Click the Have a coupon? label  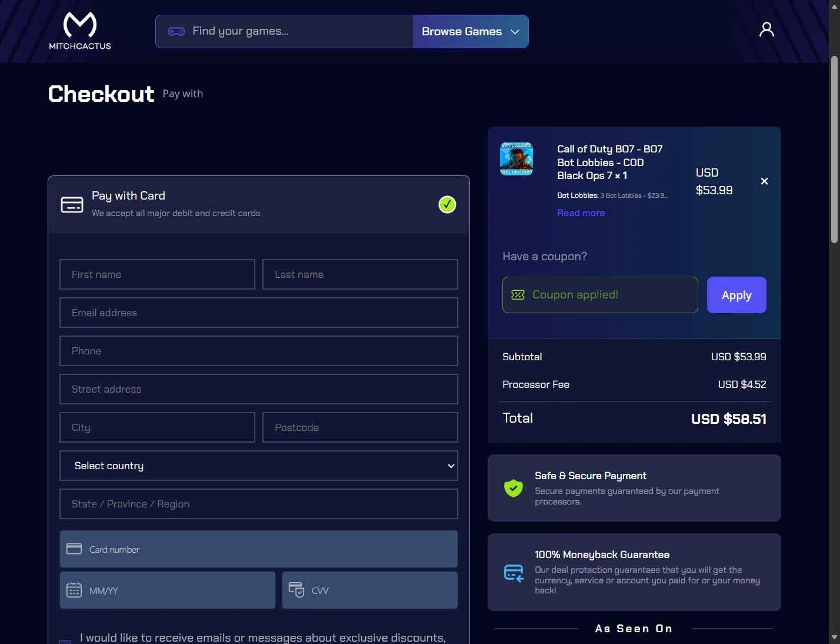[545, 257]
